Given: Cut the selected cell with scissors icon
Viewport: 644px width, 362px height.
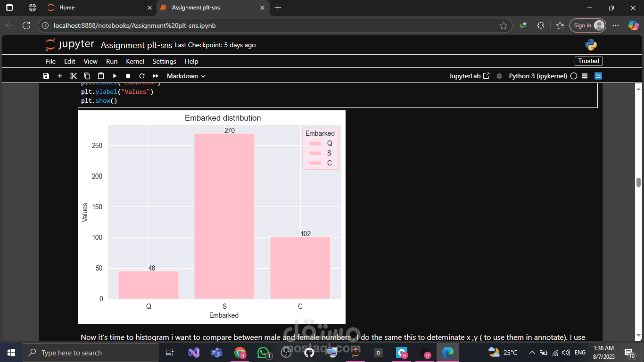Looking at the screenshot, I should click(x=73, y=76).
